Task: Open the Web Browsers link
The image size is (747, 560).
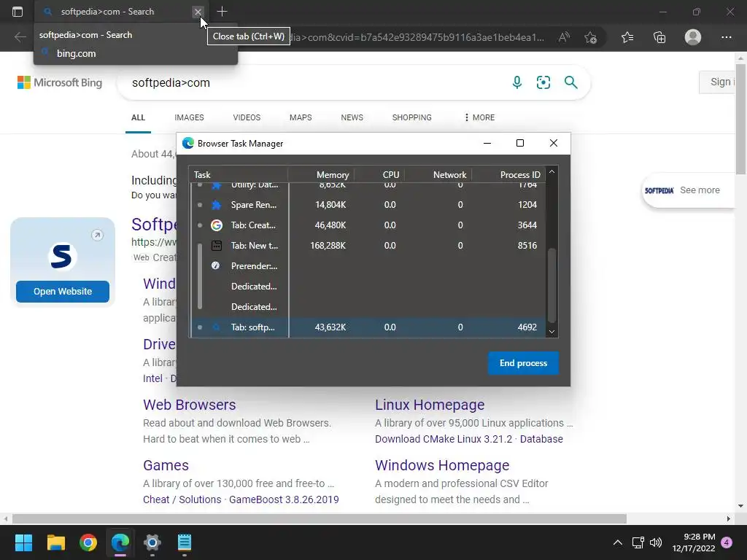Action: [x=189, y=405]
